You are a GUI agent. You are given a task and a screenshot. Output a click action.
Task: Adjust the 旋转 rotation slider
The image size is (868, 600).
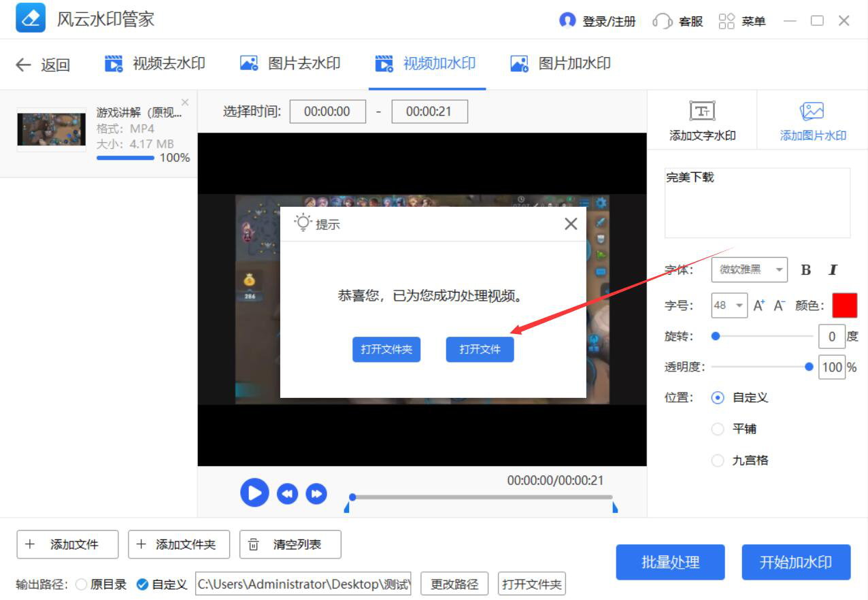click(762, 336)
